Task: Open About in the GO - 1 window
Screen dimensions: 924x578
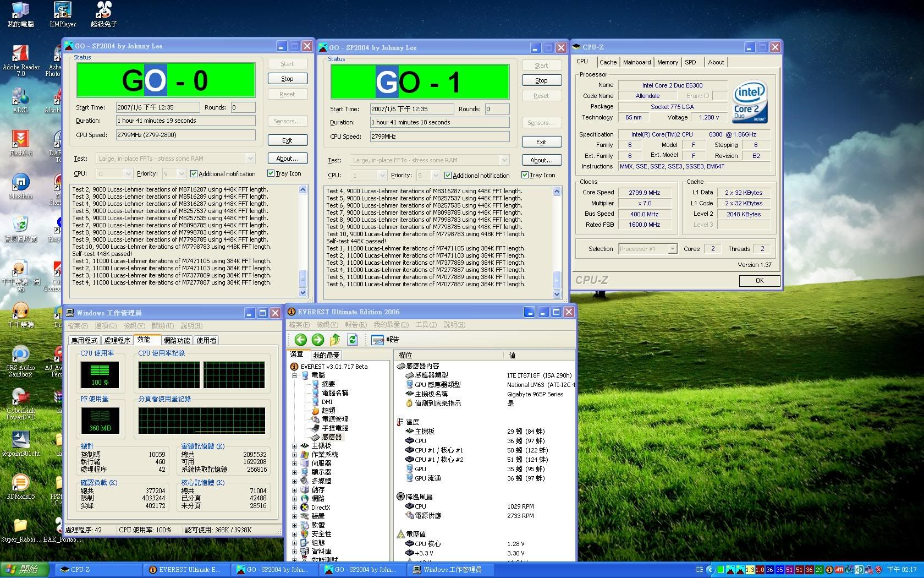Action: pos(541,160)
